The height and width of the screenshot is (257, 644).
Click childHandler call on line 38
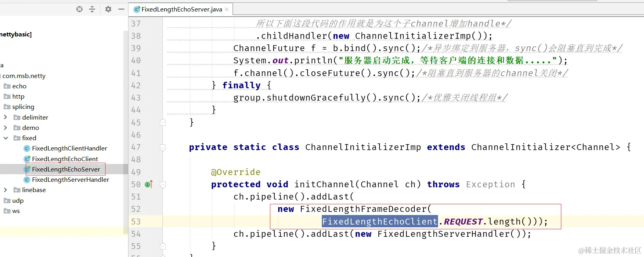294,36
